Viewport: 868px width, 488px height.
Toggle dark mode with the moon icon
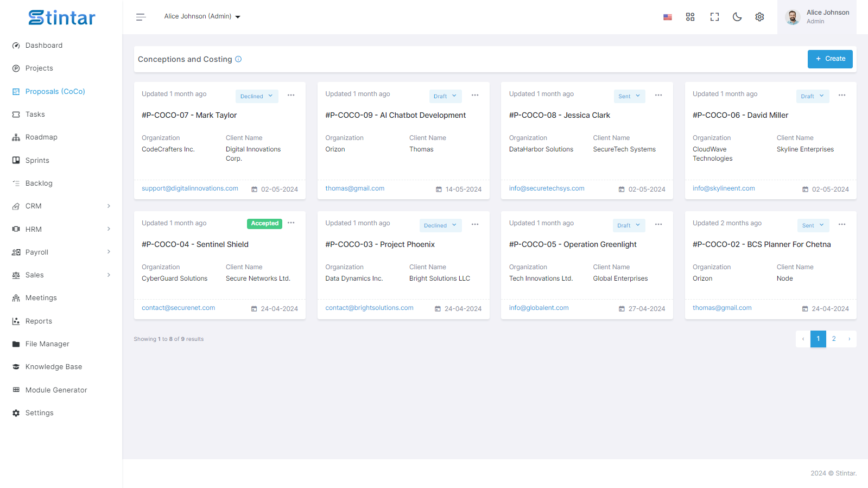[x=737, y=17]
